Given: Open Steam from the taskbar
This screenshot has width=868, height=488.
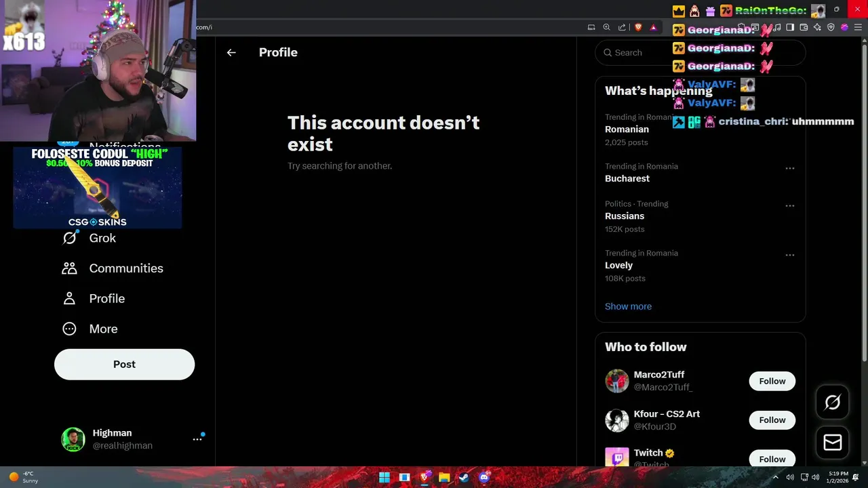Looking at the screenshot, I should (464, 477).
